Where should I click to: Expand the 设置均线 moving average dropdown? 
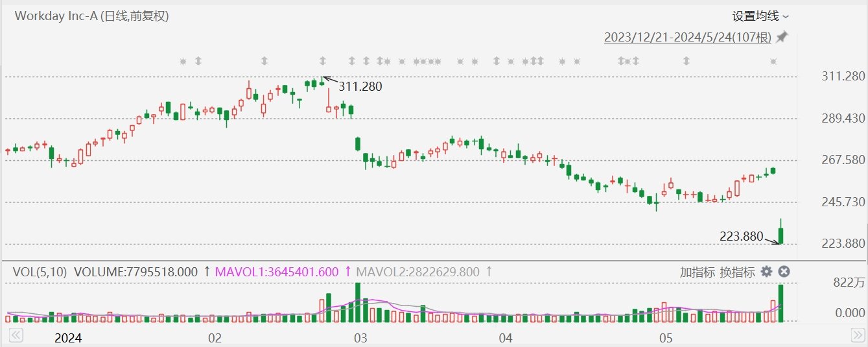click(760, 16)
